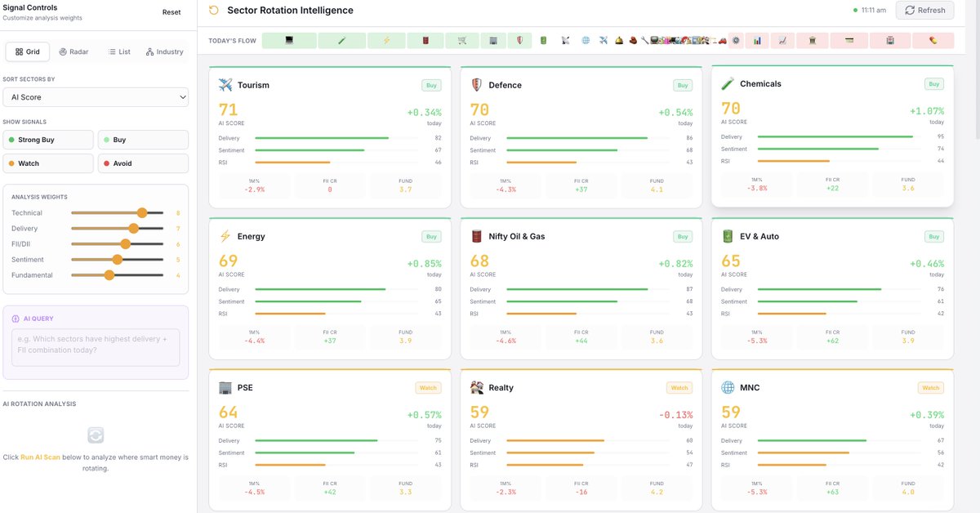The width and height of the screenshot is (980, 513).
Task: Adjust the Technical analysis weight slider
Action: (118, 212)
